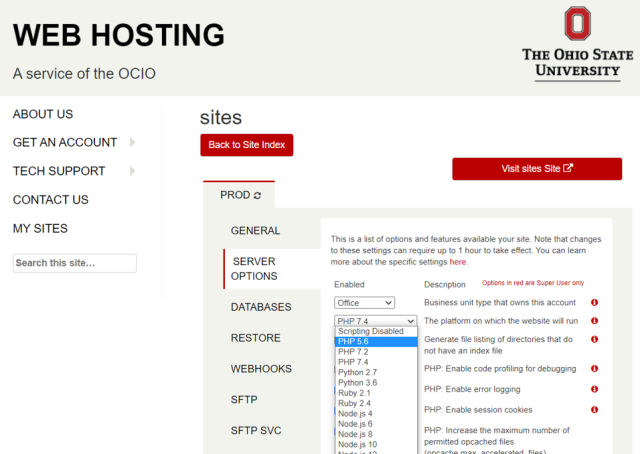Open TECH SUPPORT menu item
This screenshot has height=454, width=640.
(x=59, y=171)
